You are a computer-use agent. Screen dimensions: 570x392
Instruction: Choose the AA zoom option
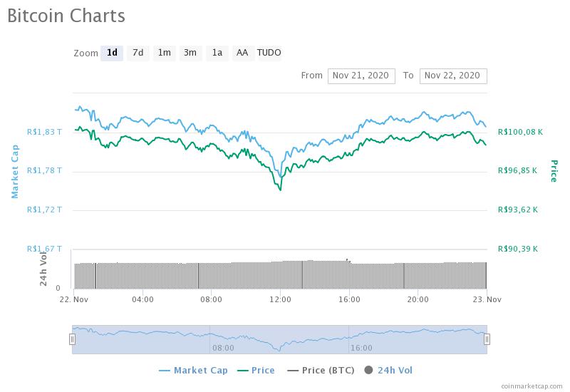pyautogui.click(x=242, y=53)
